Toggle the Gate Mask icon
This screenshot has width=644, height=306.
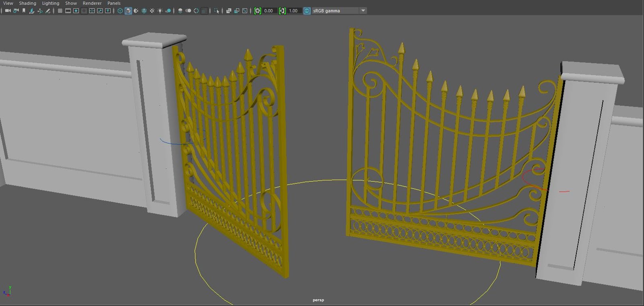pyautogui.click(x=84, y=11)
